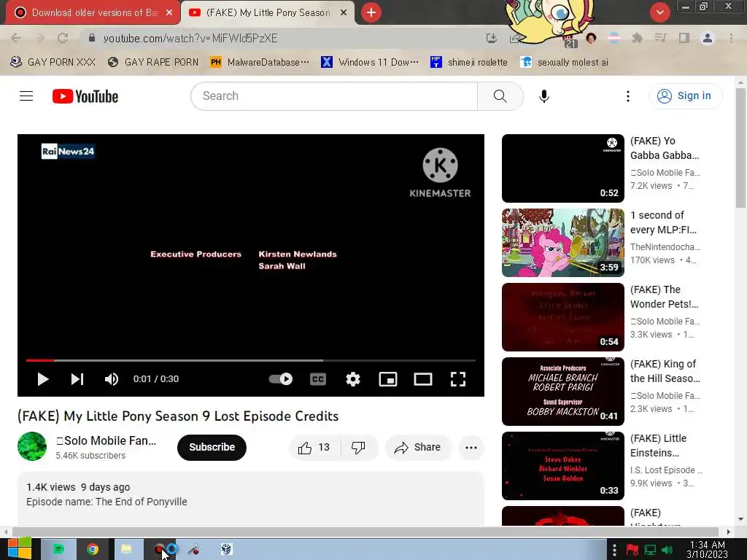Open the Solo Mobile Fan channel name
The image size is (747, 560).
click(106, 440)
